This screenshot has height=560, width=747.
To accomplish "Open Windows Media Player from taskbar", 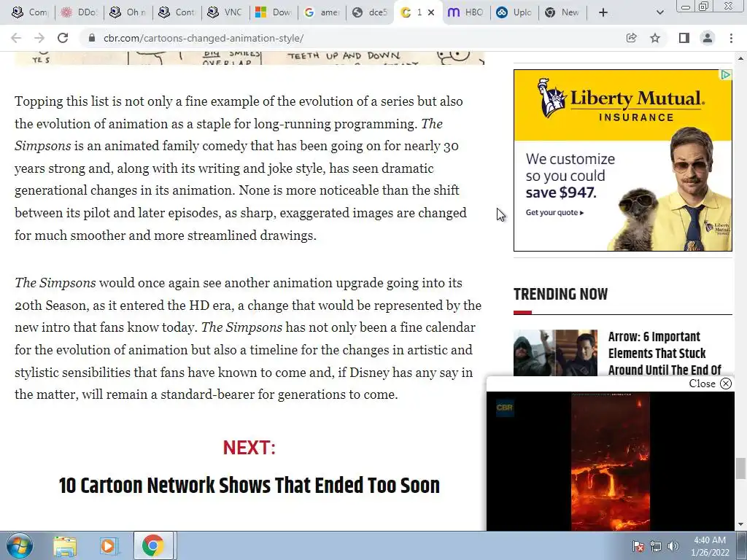I will [x=108, y=546].
